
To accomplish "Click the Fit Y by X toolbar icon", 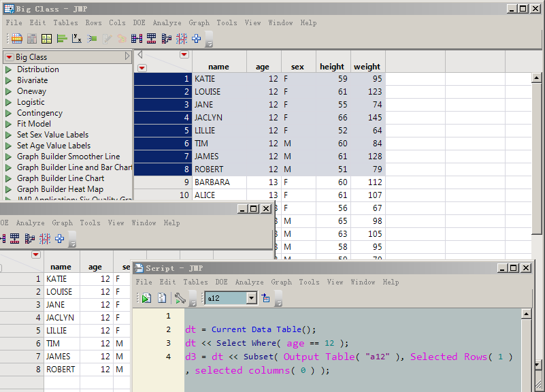I will (77, 39).
